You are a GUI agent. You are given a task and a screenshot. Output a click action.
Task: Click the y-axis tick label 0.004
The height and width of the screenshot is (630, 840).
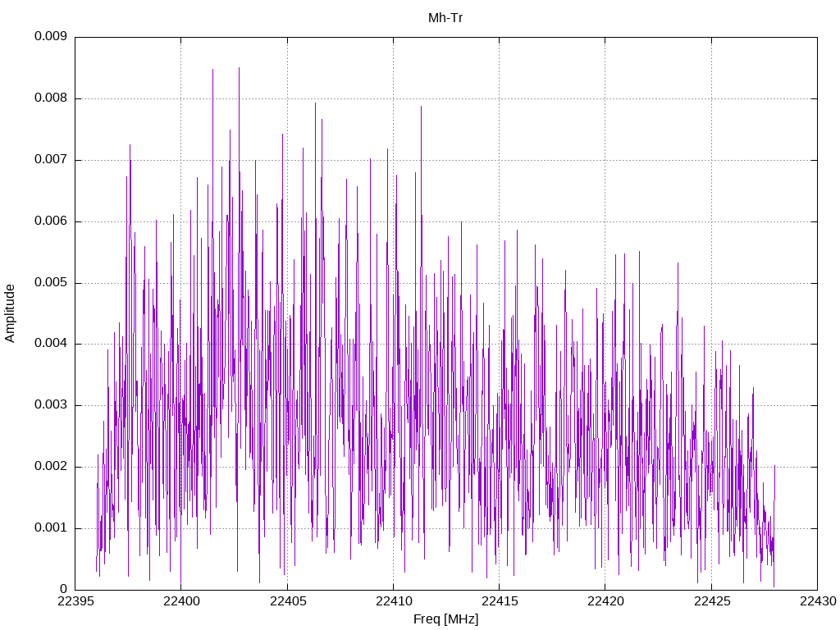click(x=51, y=344)
